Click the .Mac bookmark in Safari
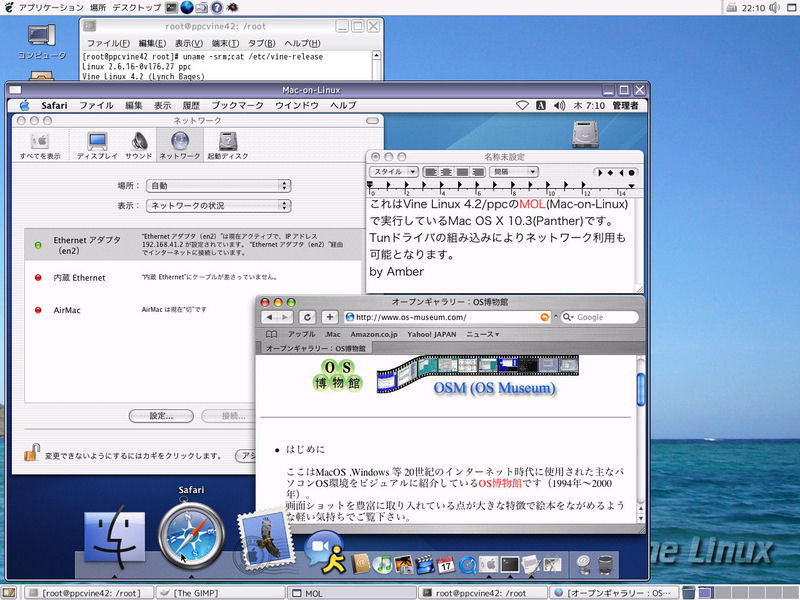The height and width of the screenshot is (600, 800). click(333, 334)
